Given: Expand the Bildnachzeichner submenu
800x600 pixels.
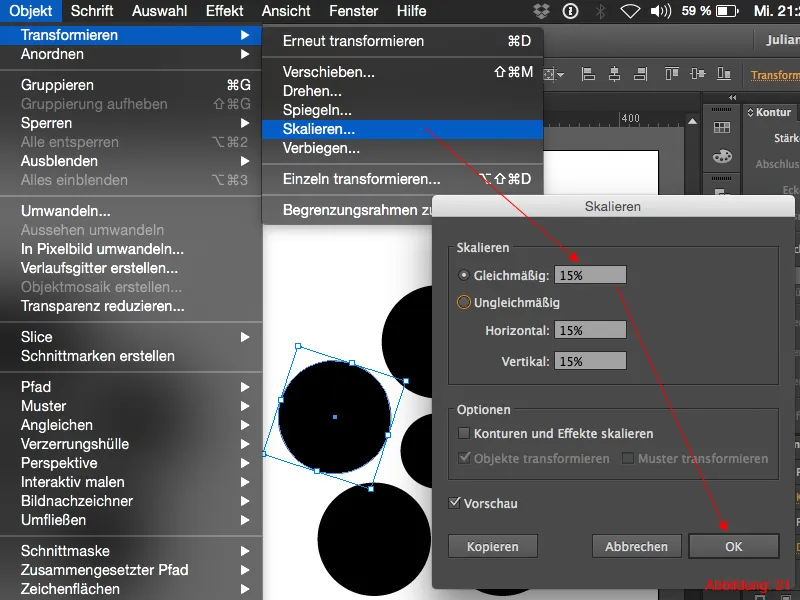Looking at the screenshot, I should pos(245,501).
